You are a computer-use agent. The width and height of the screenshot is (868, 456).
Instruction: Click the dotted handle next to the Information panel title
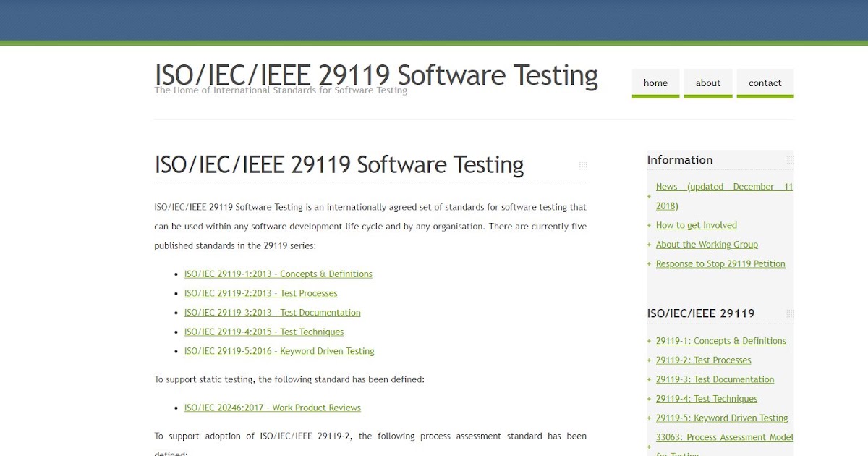[788, 159]
